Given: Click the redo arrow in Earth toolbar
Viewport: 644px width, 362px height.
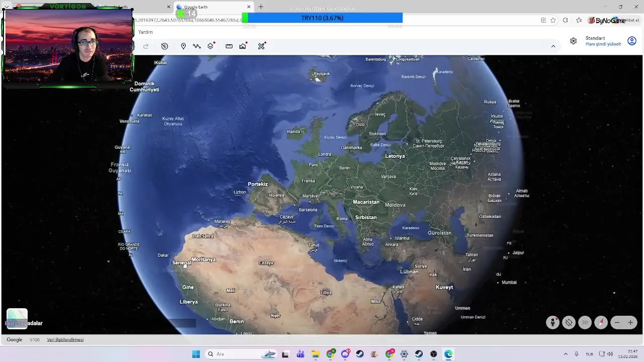Looking at the screenshot, I should coord(146,46).
